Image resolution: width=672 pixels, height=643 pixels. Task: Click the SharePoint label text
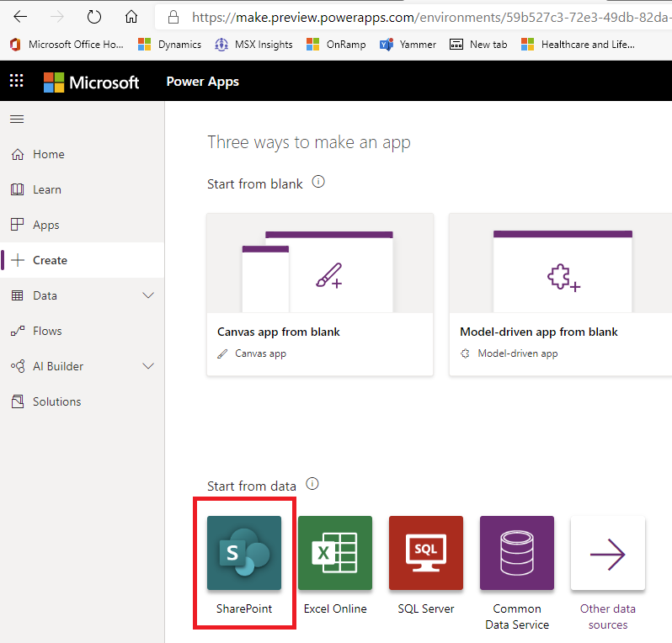(244, 608)
